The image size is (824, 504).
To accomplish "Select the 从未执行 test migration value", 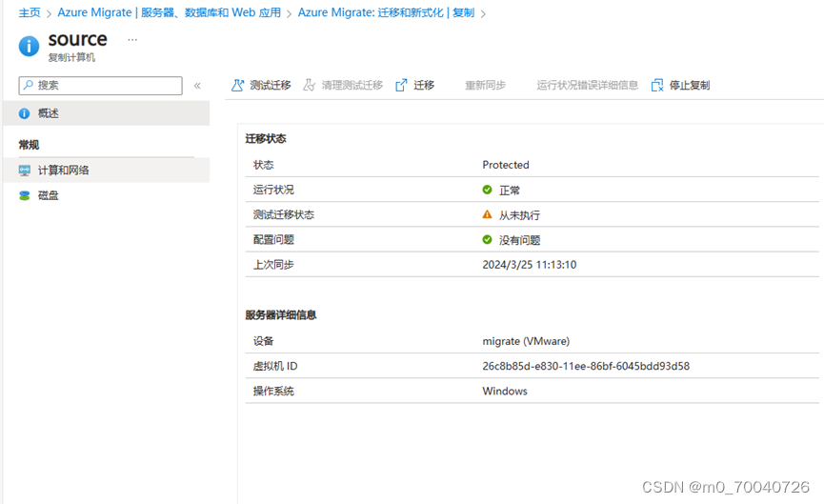I will tap(519, 215).
